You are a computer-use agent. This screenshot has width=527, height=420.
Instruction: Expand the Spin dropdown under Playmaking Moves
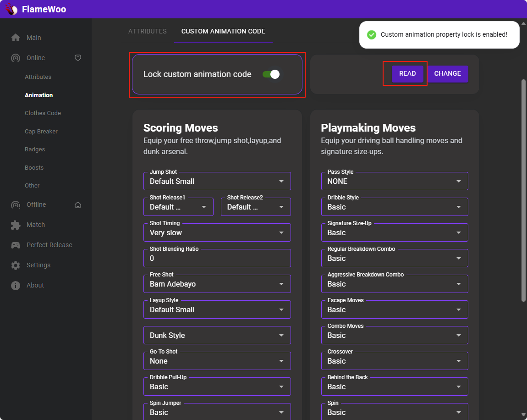[395, 412]
